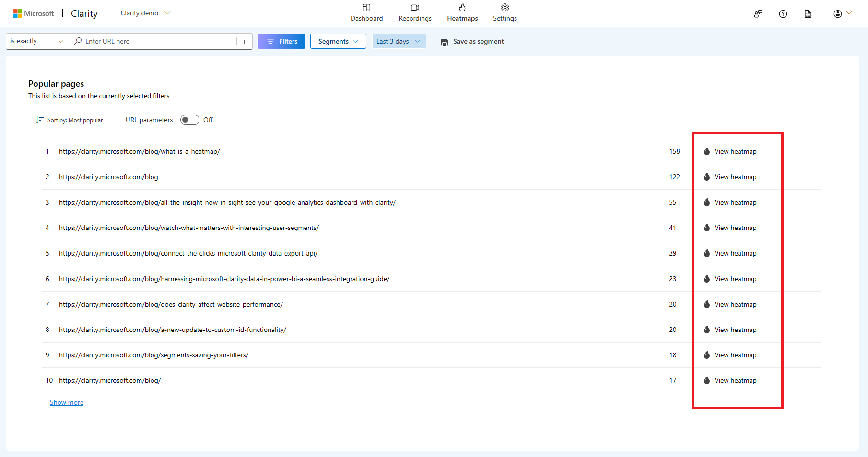Viewport: 868px width, 457px height.
Task: Click flame icon for data-export-api row
Action: pos(706,253)
